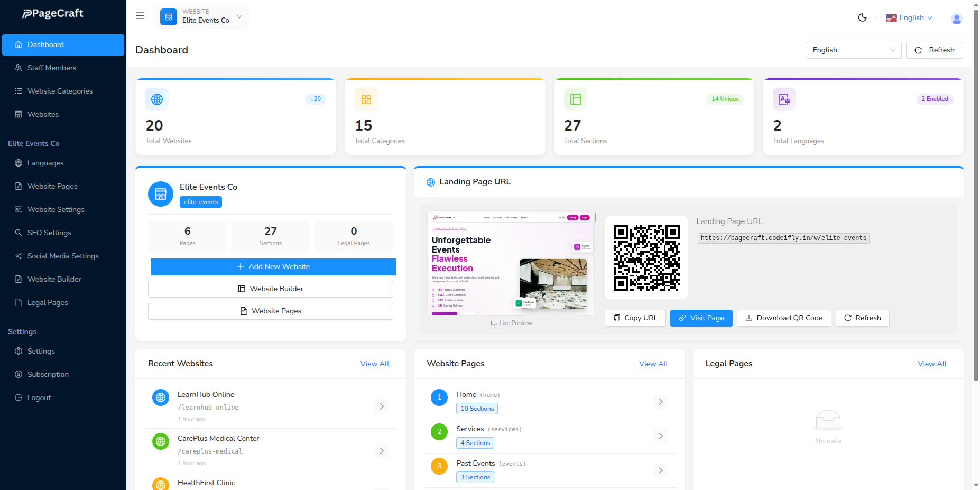Open the hamburger navigation menu
The height and width of the screenshot is (490, 980).
[140, 15]
